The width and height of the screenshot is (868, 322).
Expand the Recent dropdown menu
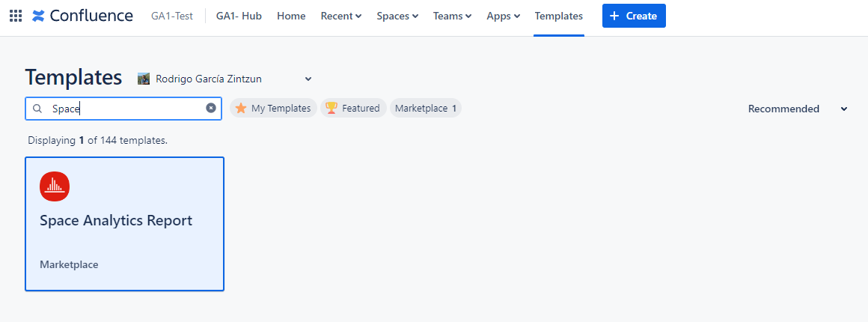pos(340,16)
